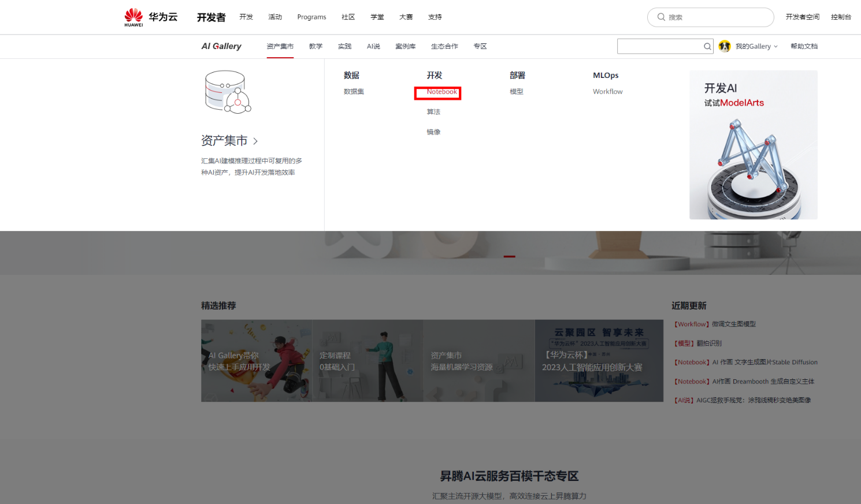Click the 我的Gallery dog avatar

(725, 46)
